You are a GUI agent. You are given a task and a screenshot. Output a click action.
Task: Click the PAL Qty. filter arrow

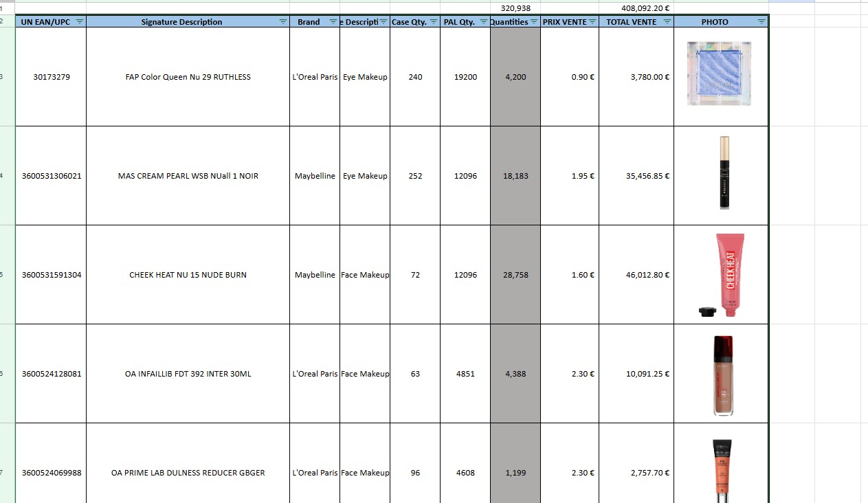(x=484, y=22)
